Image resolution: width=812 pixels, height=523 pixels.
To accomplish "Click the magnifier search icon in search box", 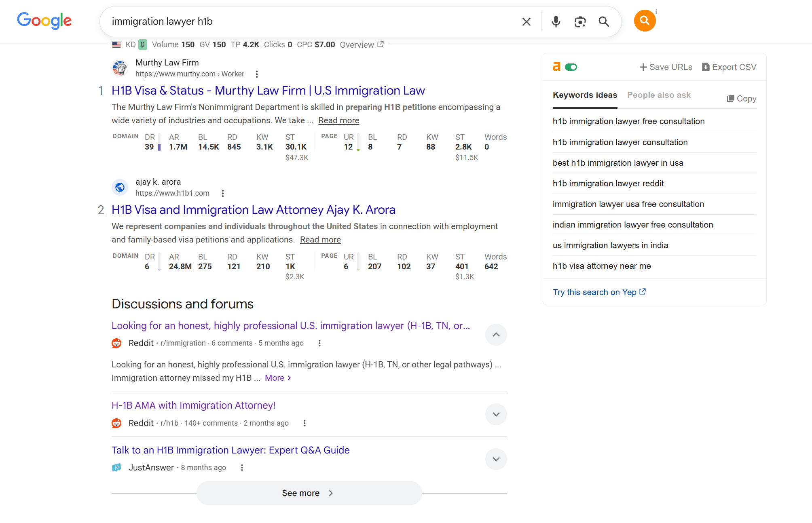I will [604, 21].
